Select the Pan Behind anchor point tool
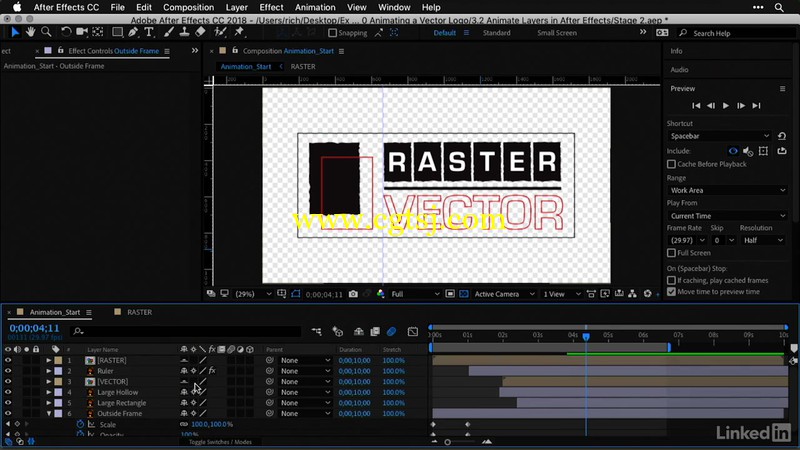 (97, 32)
